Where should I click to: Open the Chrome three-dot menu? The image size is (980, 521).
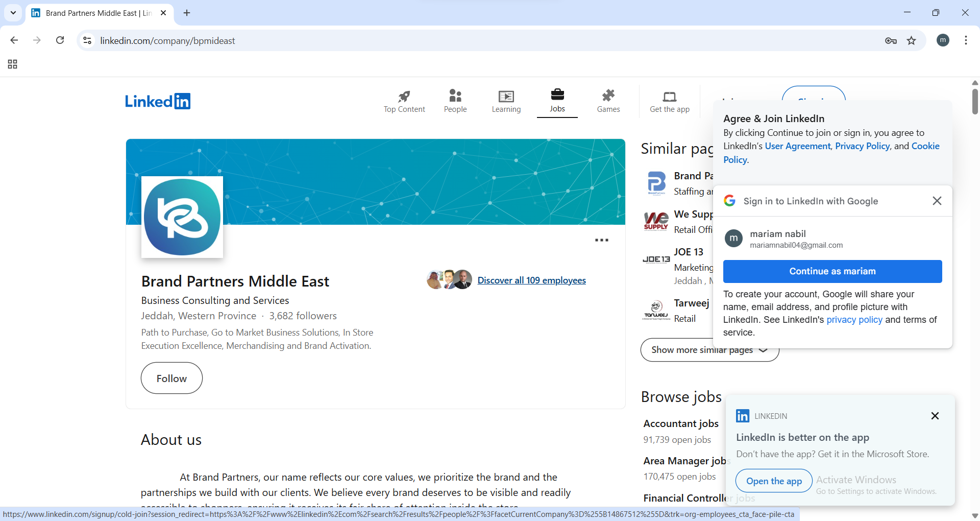coord(966,40)
